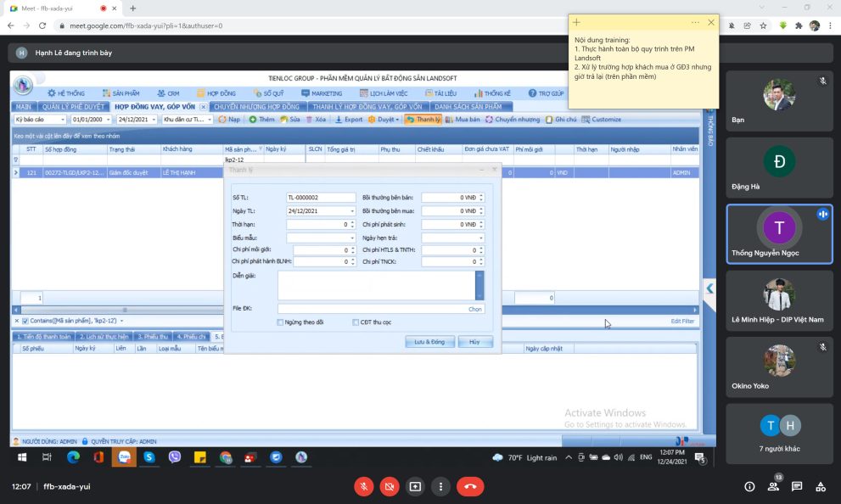Open the Thống Kê menu

(492, 93)
